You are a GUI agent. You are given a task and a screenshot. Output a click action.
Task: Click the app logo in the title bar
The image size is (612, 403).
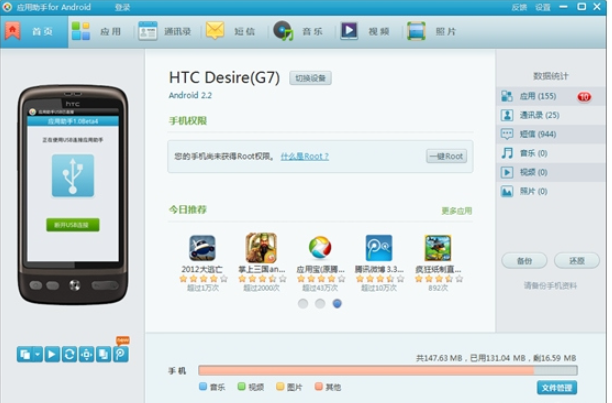(7, 7)
